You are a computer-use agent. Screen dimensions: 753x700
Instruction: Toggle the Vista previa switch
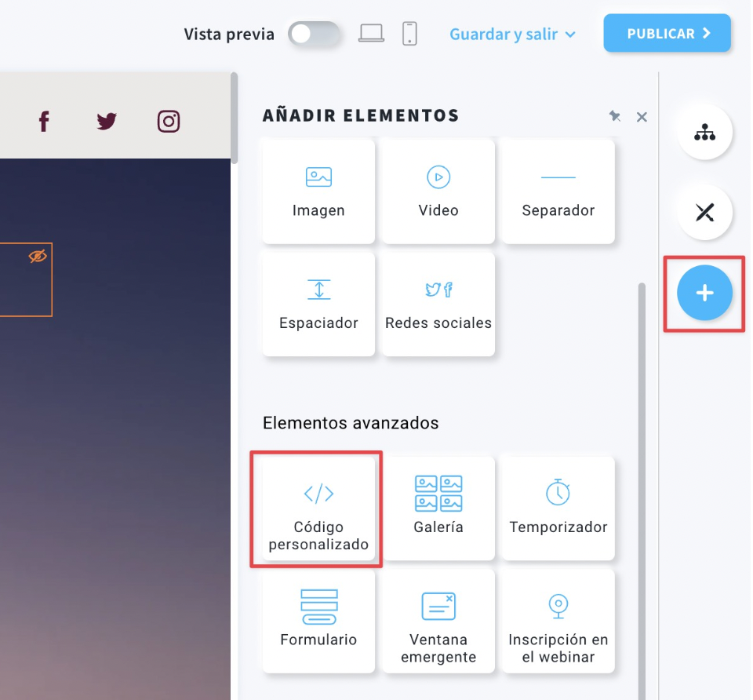coord(314,34)
